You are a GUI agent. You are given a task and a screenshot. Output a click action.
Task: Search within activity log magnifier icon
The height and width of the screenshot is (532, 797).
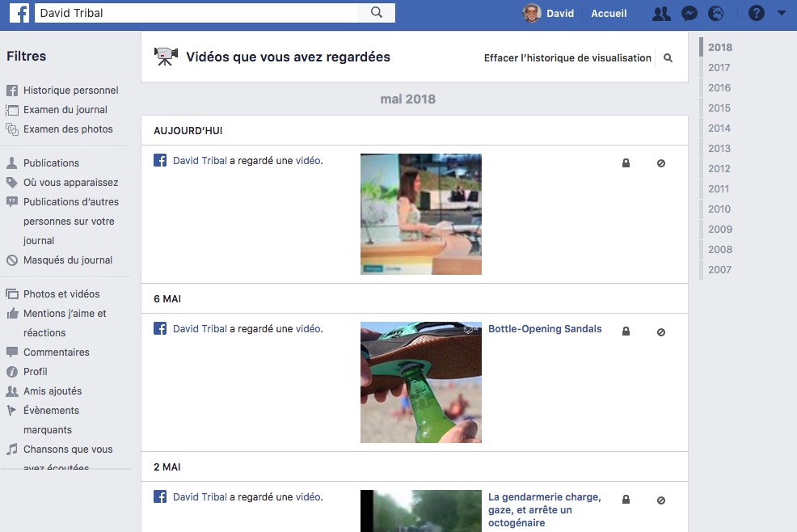pos(668,58)
